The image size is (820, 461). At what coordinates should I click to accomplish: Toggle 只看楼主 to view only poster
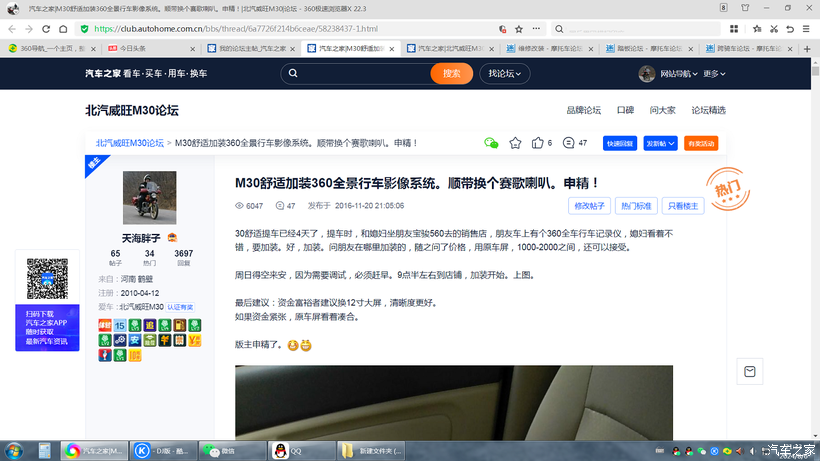[x=685, y=206]
